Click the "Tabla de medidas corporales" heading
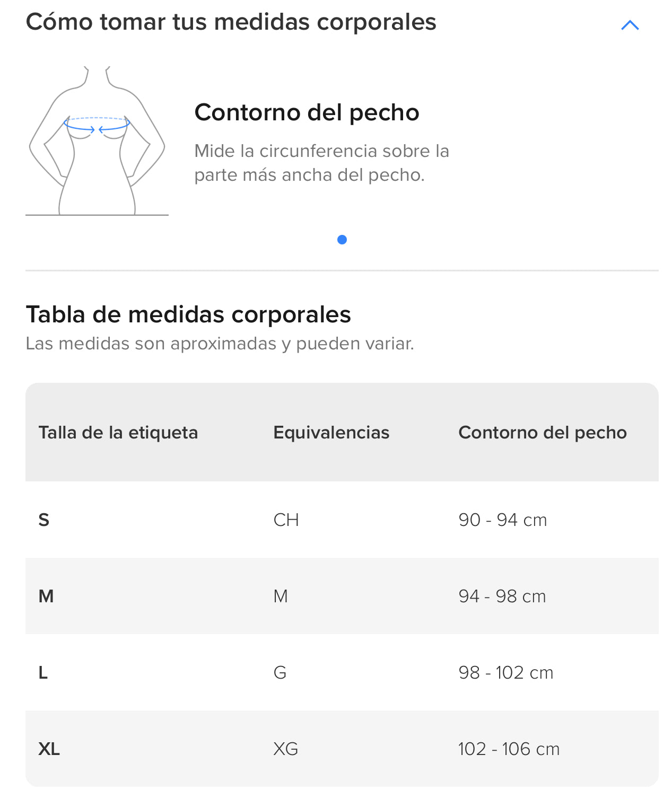Viewport: 672px width, 790px height. point(188,314)
